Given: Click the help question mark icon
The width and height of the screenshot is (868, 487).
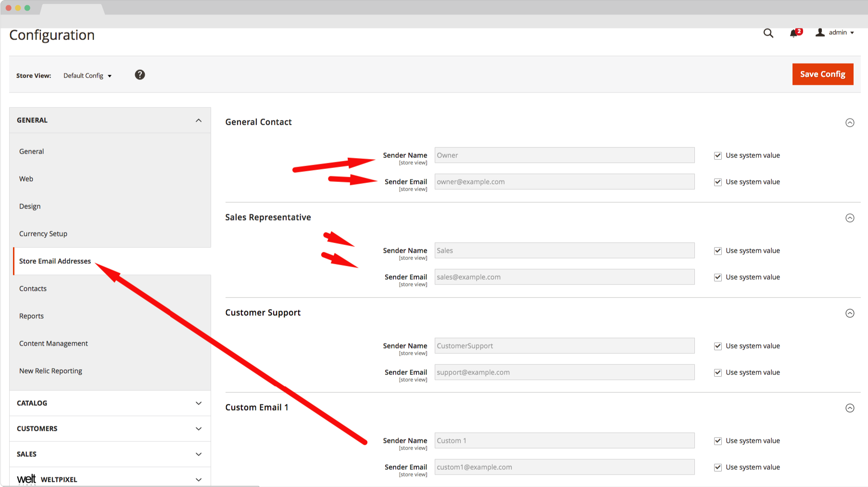Looking at the screenshot, I should 140,75.
